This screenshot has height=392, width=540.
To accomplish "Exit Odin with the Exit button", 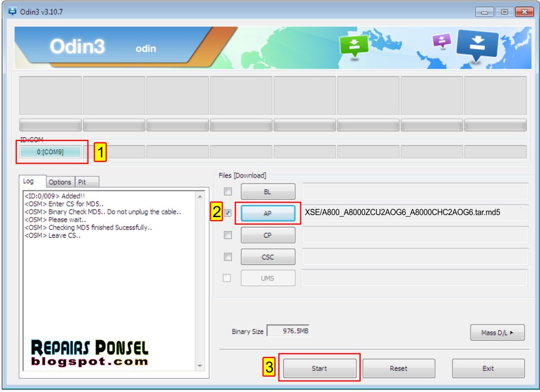I will pos(489,368).
